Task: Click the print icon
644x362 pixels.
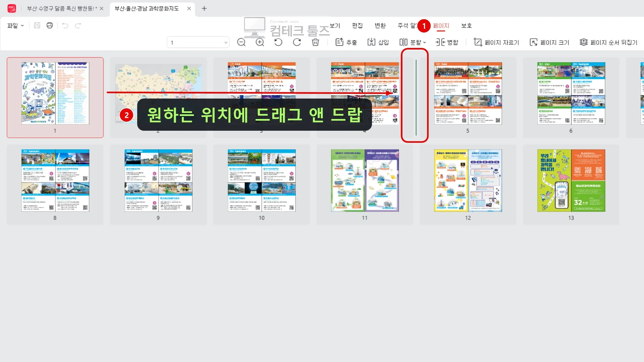Action: coord(50,25)
